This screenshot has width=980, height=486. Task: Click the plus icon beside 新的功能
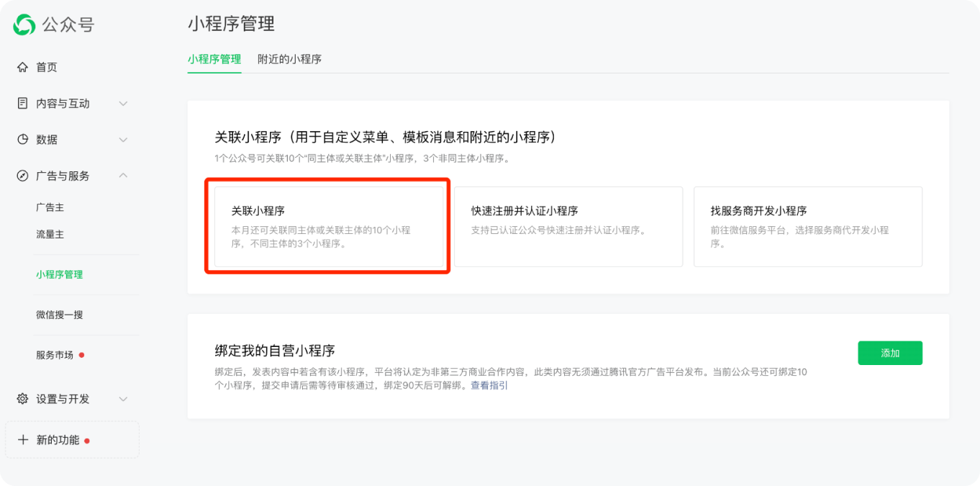pos(23,440)
